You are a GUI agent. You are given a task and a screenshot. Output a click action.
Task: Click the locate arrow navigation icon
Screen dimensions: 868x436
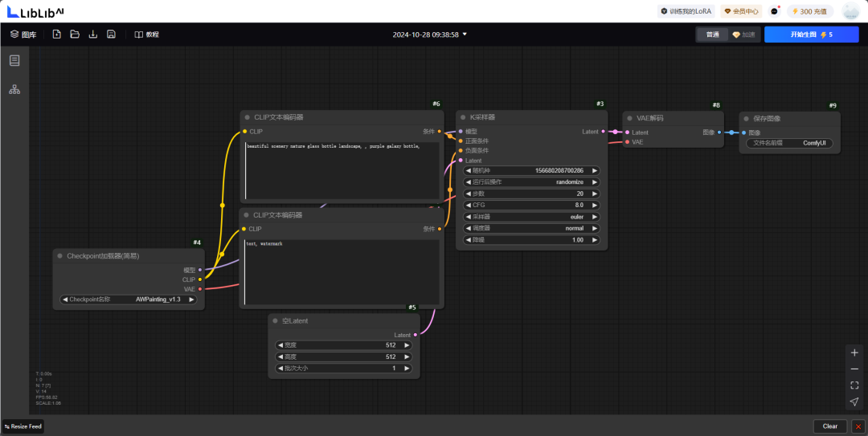[854, 401]
